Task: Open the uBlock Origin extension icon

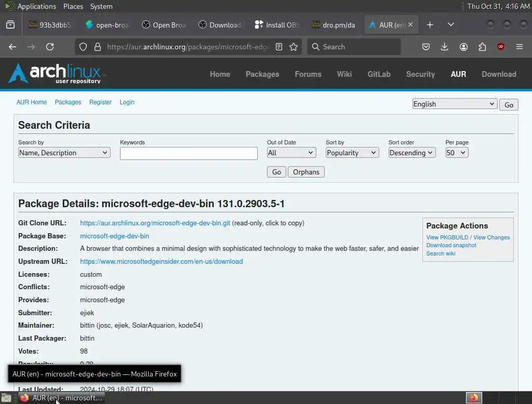Action: tap(501, 47)
